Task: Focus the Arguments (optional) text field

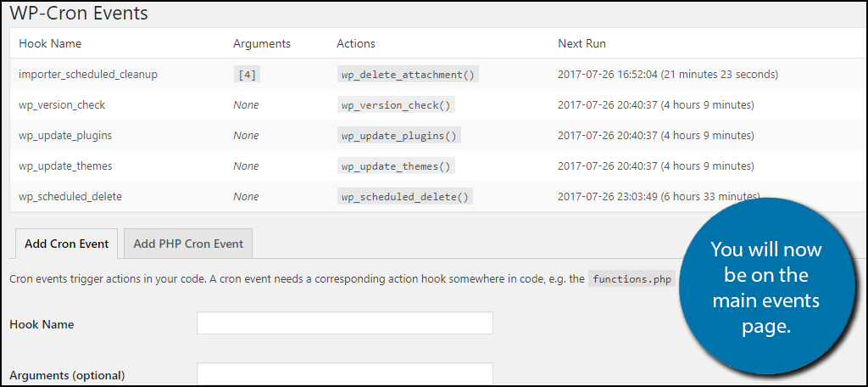Action: pyautogui.click(x=344, y=374)
